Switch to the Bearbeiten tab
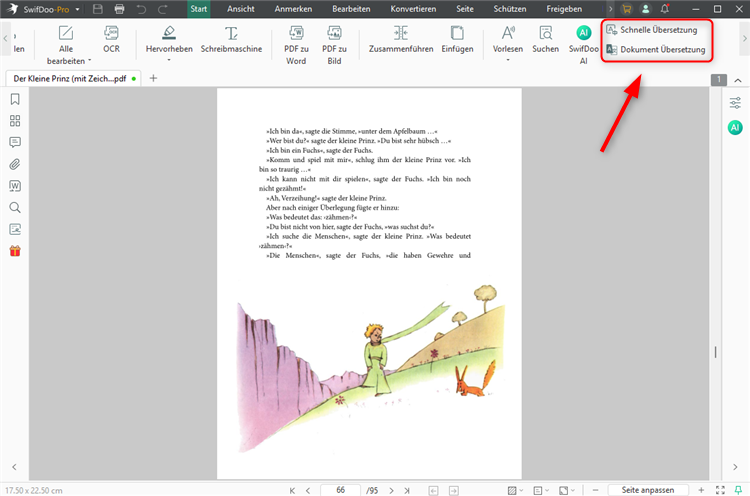This screenshot has width=750, height=496. point(351,9)
